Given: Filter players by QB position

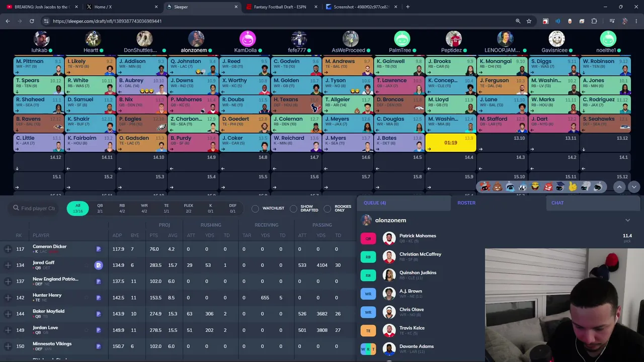Looking at the screenshot, I should [100, 208].
